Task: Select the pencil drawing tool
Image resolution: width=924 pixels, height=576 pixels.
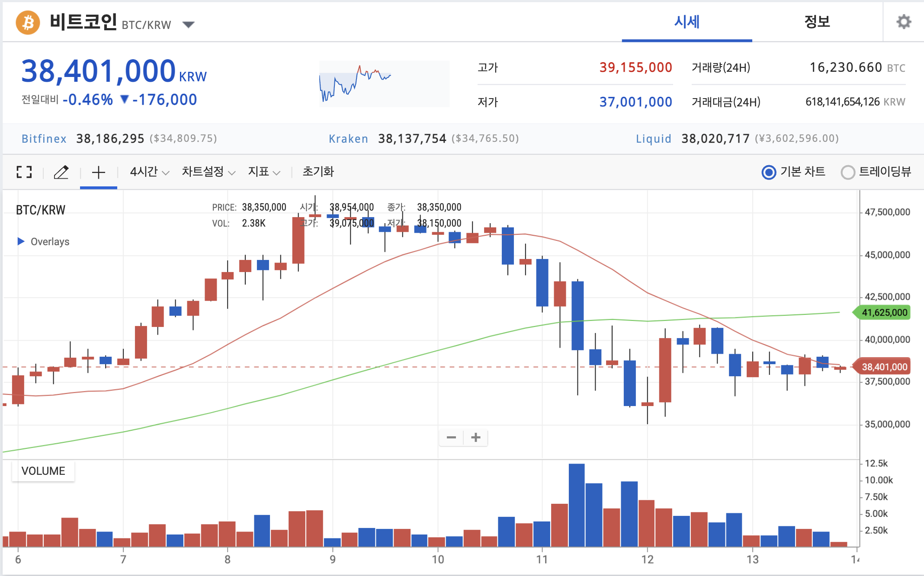Action: (61, 172)
